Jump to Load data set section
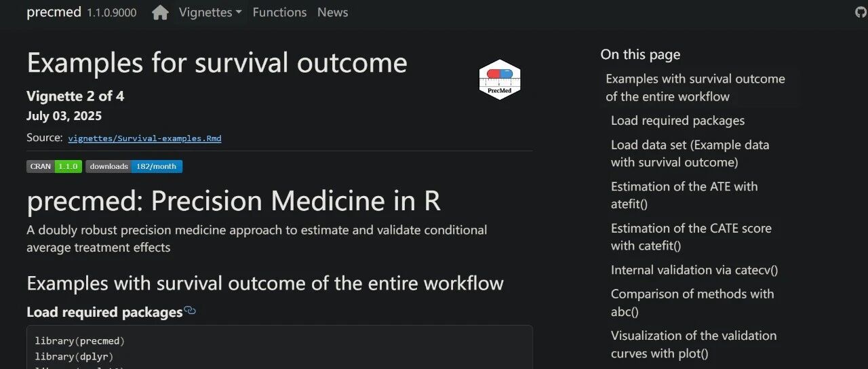 tap(690, 153)
